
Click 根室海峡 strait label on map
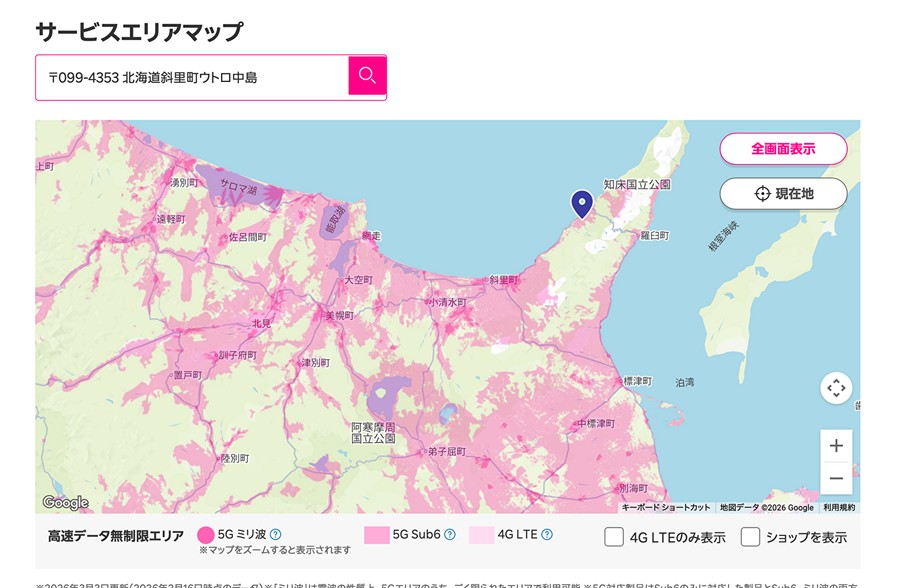click(x=724, y=236)
